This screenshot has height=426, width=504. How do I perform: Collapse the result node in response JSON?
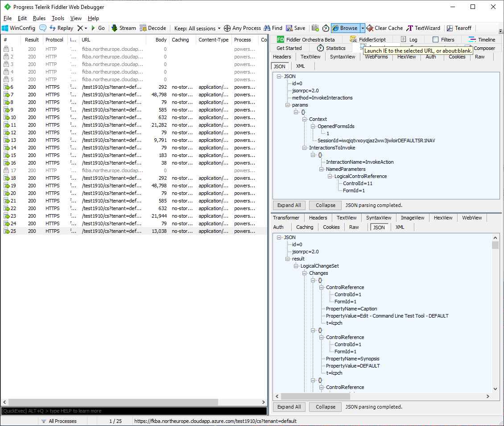coord(287,259)
